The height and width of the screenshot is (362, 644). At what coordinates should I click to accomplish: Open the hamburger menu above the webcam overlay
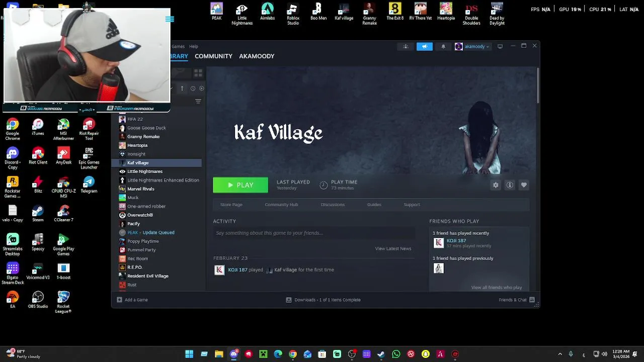click(x=170, y=19)
